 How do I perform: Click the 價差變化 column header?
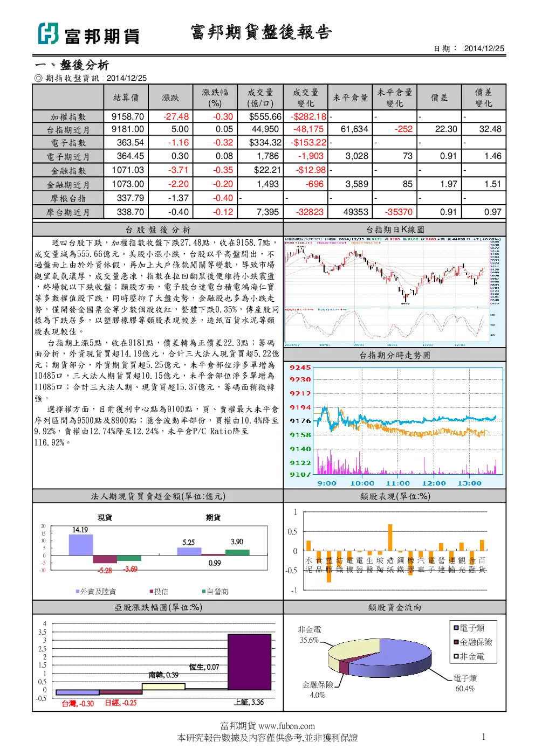484,98
